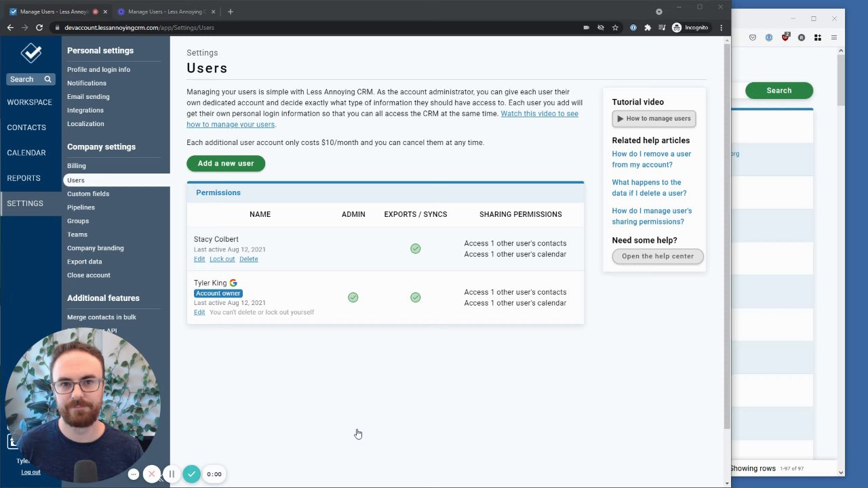Open the help center button

[x=658, y=256]
